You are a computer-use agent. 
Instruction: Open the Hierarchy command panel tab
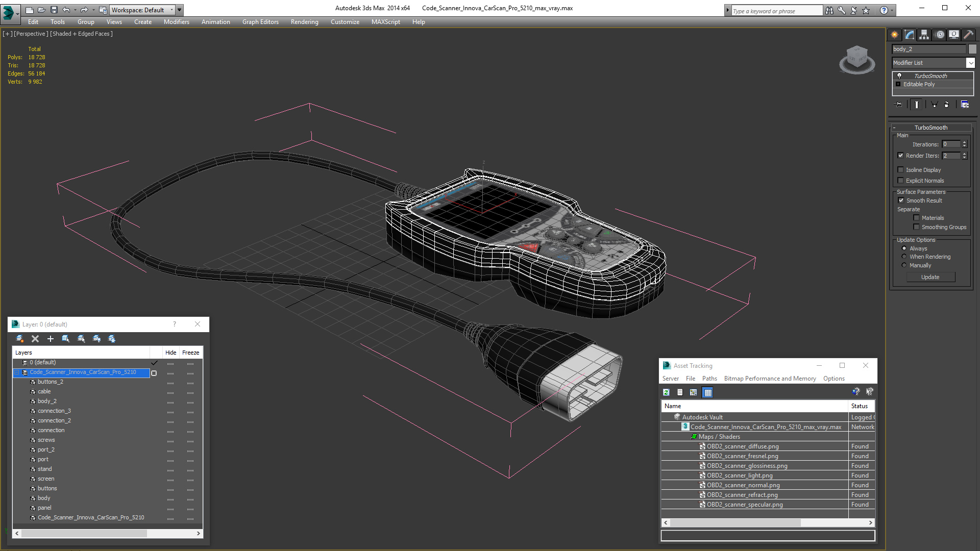coord(924,35)
